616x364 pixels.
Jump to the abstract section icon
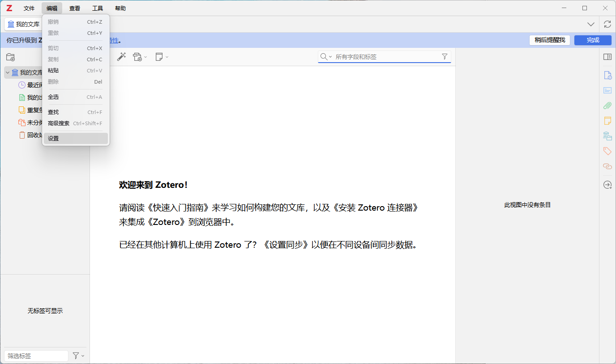click(x=607, y=90)
